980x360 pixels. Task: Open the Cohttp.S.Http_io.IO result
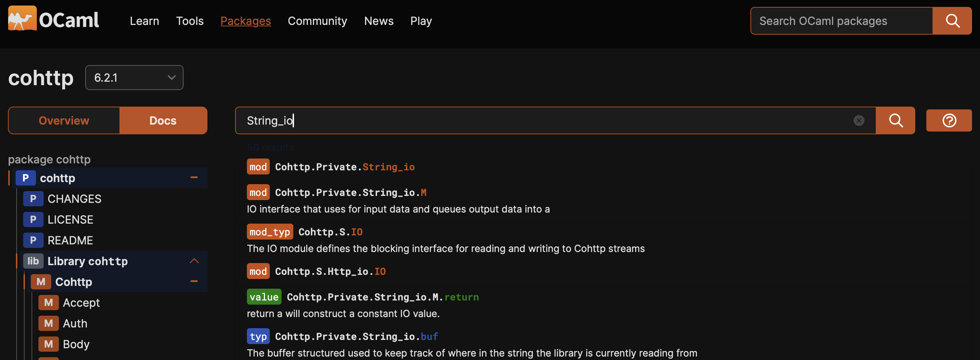[330, 271]
